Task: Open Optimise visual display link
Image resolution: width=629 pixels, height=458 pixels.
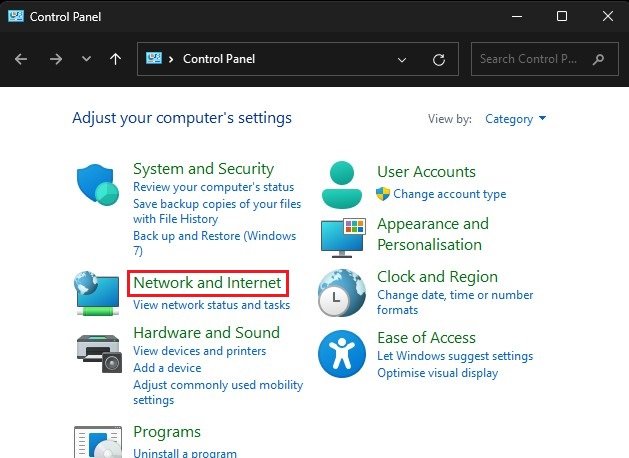Action: (437, 373)
